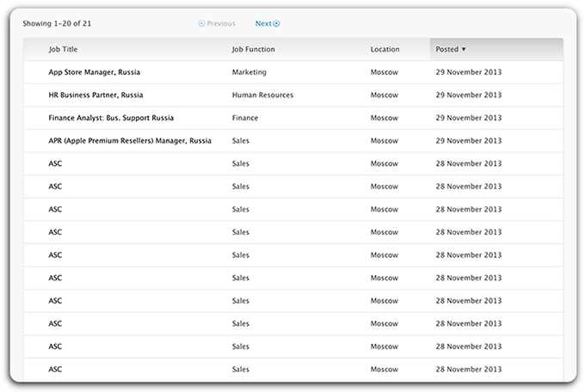Sort by the Job Function column header

coord(254,50)
